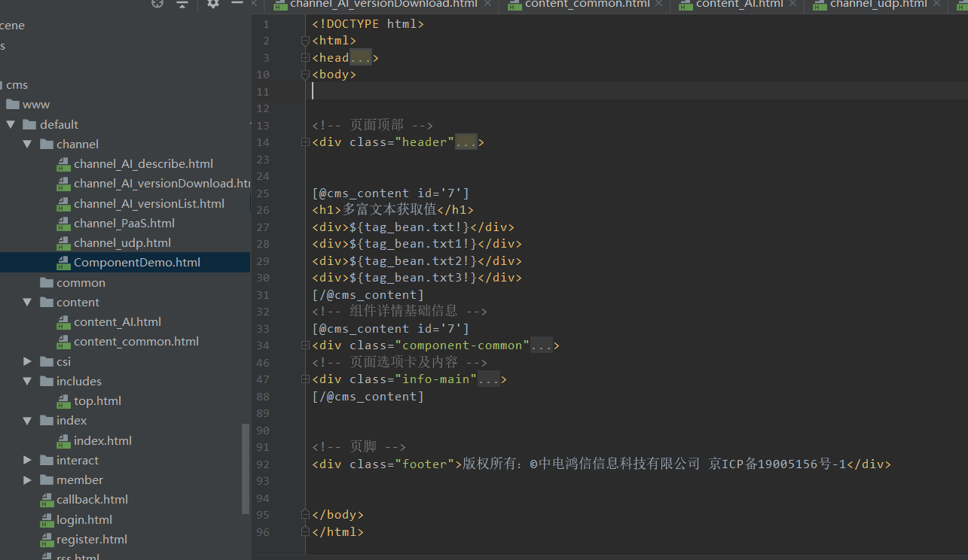Switch to channel_udp.html tab
Viewport: 968px width, 560px height.
(878, 4)
